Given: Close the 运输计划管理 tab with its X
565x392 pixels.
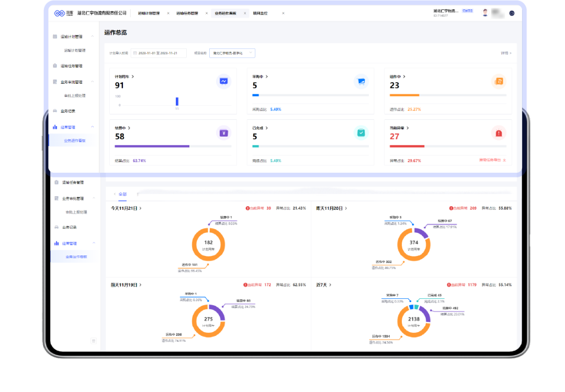Looking at the screenshot, I should point(168,13).
